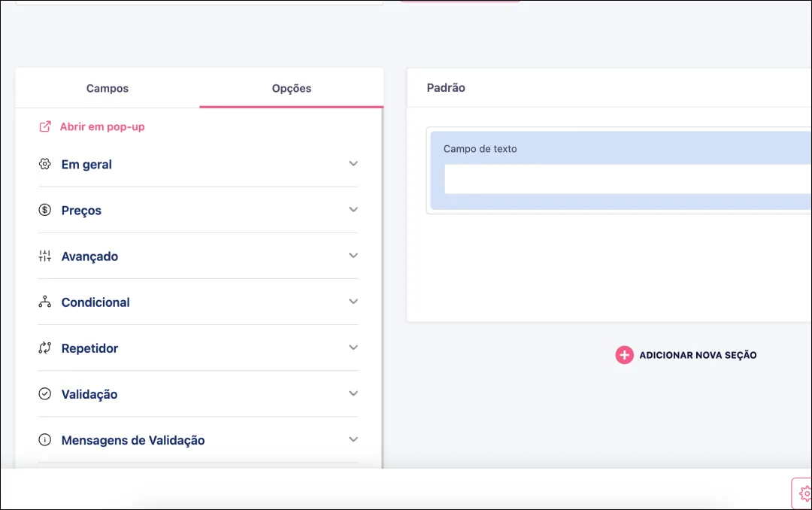Select the Opções tab
Image resolution: width=812 pixels, height=510 pixels.
click(292, 88)
